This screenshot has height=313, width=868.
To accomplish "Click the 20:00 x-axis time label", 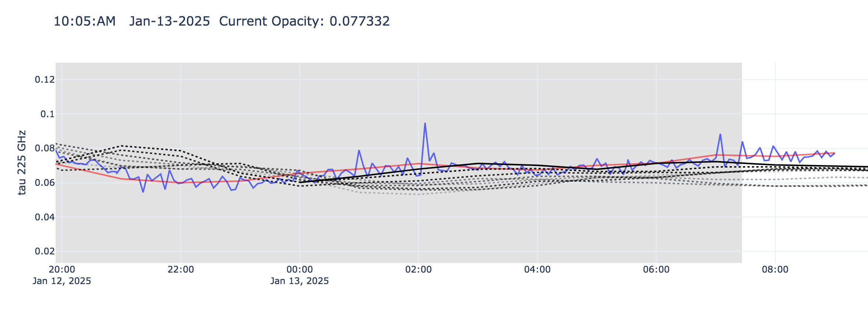I will coord(62,270).
